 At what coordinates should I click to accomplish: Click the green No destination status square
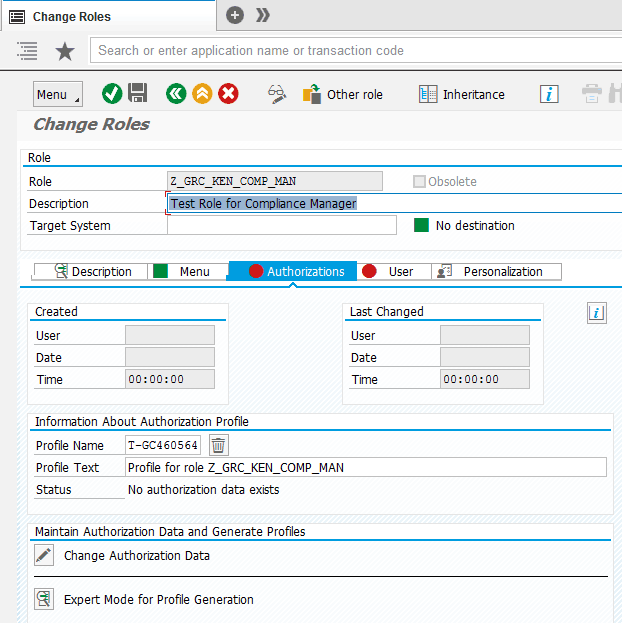(x=421, y=225)
